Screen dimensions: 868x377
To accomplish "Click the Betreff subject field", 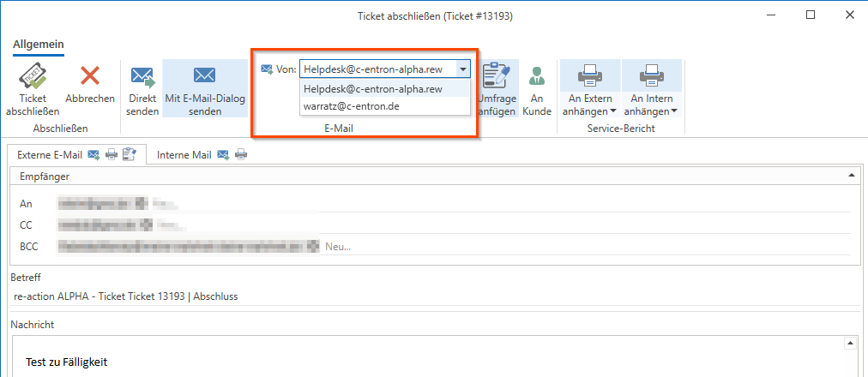I will click(433, 296).
